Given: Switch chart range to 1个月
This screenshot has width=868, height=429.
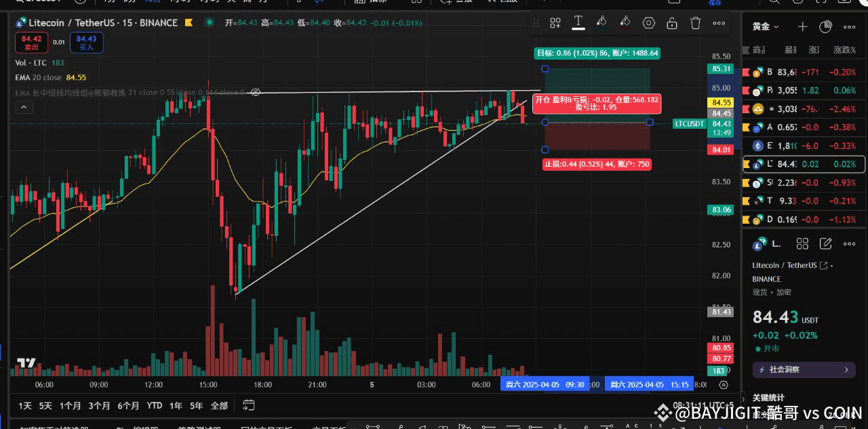Looking at the screenshot, I should coord(70,405).
